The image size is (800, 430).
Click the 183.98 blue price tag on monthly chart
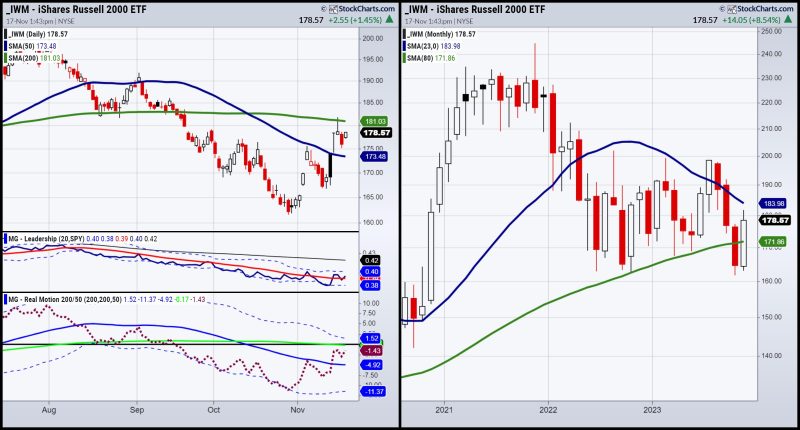click(x=773, y=204)
